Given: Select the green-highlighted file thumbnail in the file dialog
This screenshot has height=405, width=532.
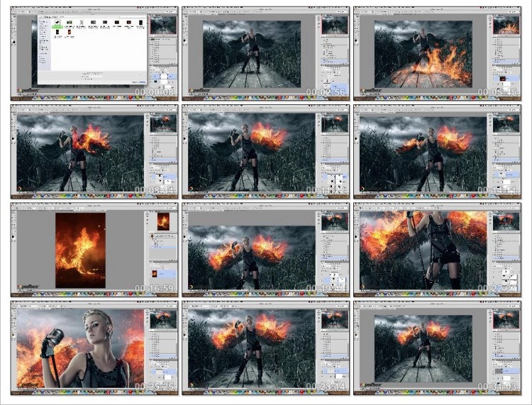Looking at the screenshot, I should tap(57, 23).
